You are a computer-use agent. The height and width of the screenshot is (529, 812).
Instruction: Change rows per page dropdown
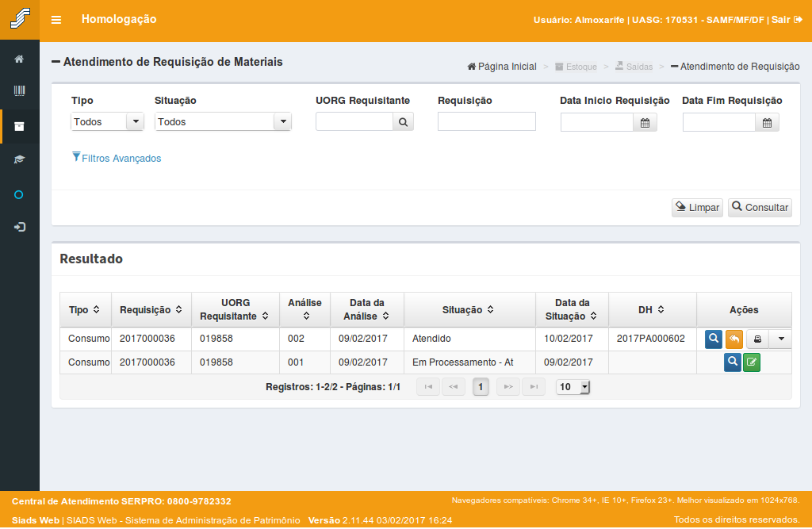[x=573, y=387]
